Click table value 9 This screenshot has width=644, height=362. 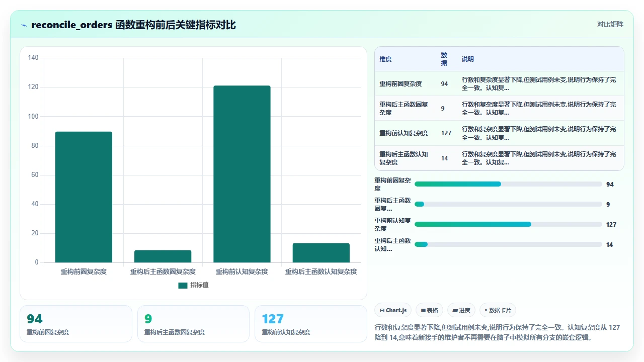443,109
